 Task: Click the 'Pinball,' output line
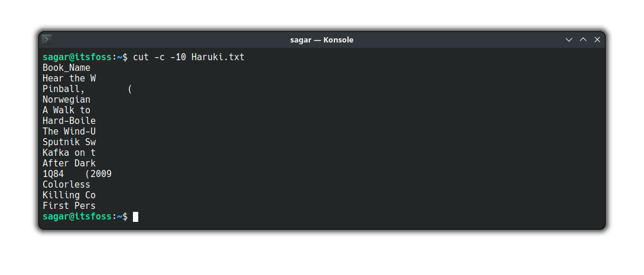(87, 89)
